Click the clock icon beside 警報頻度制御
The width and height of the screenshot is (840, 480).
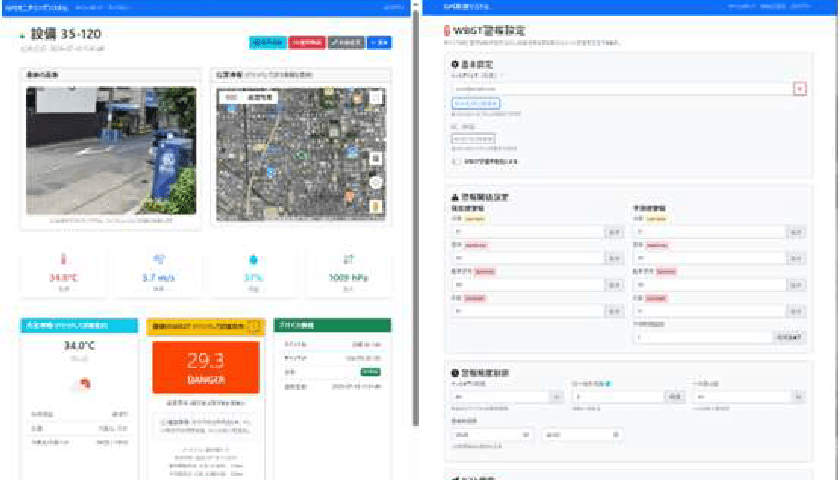coord(455,373)
